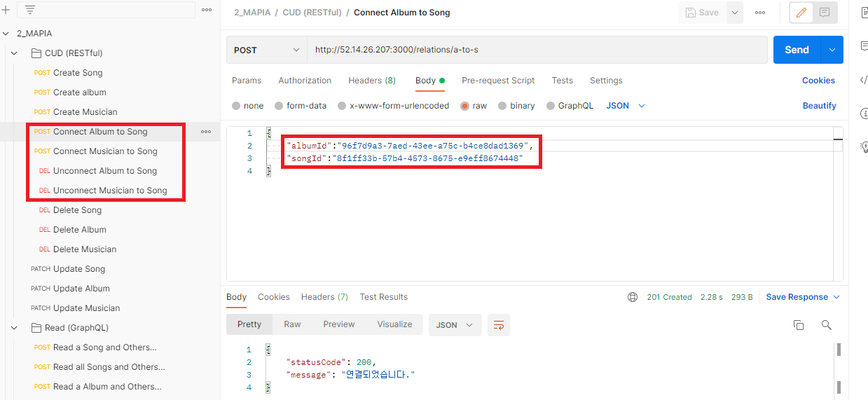Screen dimensions: 868x400
Task: Switch to response Cookies tab
Action: tap(274, 297)
